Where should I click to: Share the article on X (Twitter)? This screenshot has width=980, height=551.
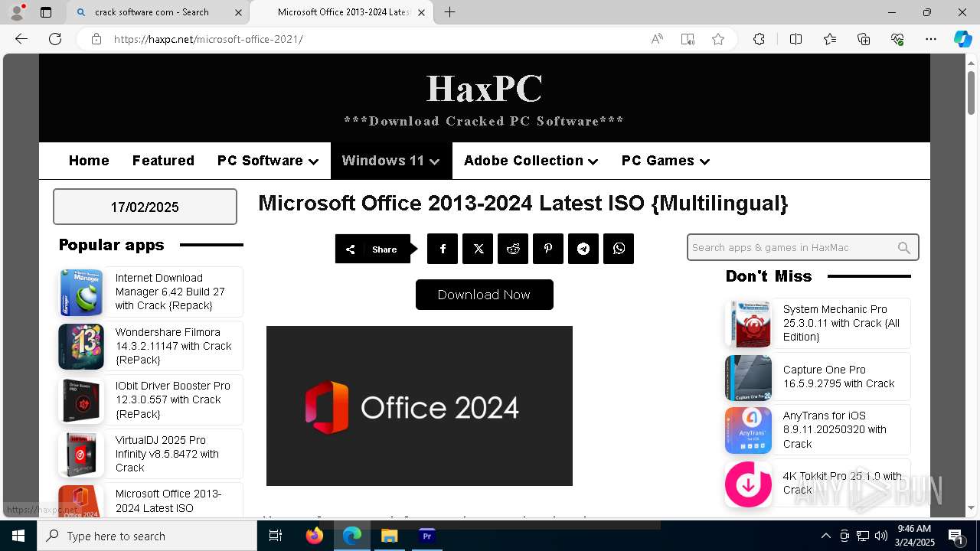coord(478,249)
